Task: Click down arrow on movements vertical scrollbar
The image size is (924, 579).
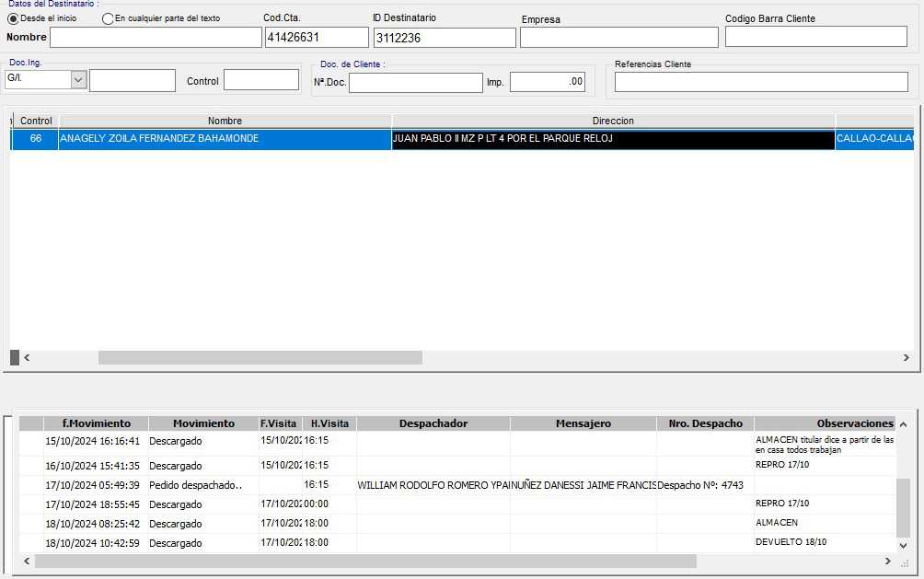Action: pyautogui.click(x=903, y=545)
